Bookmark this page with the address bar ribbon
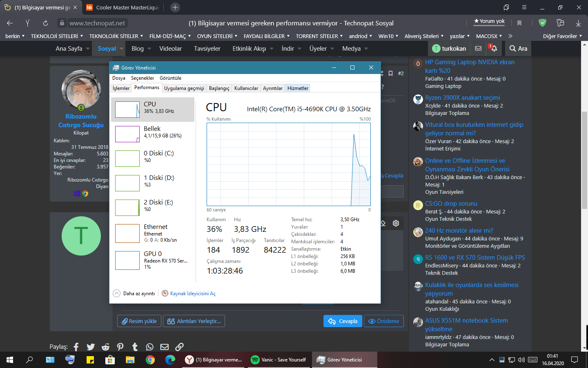This screenshot has width=588, height=368. (519, 23)
